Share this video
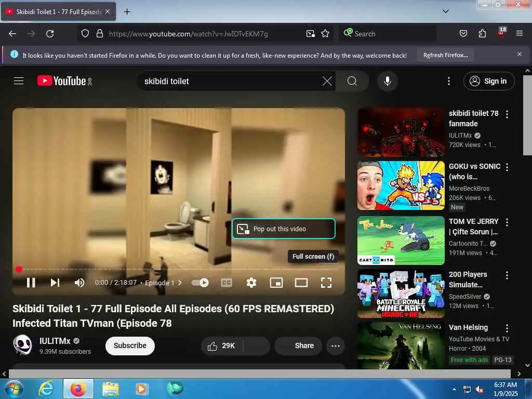The height and width of the screenshot is (399, 532). (x=298, y=345)
